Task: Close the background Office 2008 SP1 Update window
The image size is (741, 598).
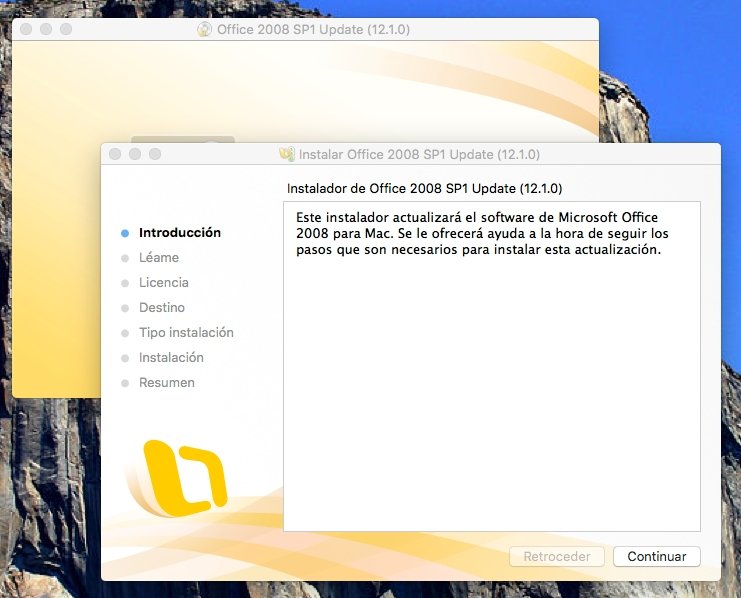Action: (x=26, y=29)
